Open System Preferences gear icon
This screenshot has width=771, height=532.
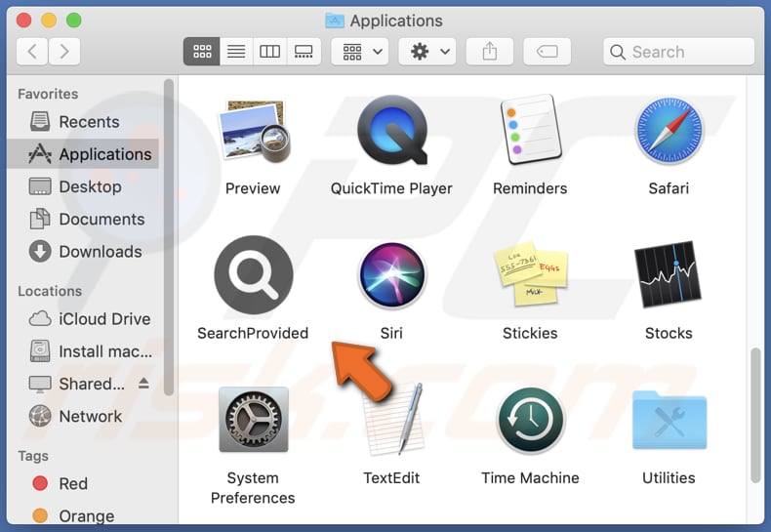[x=254, y=420]
